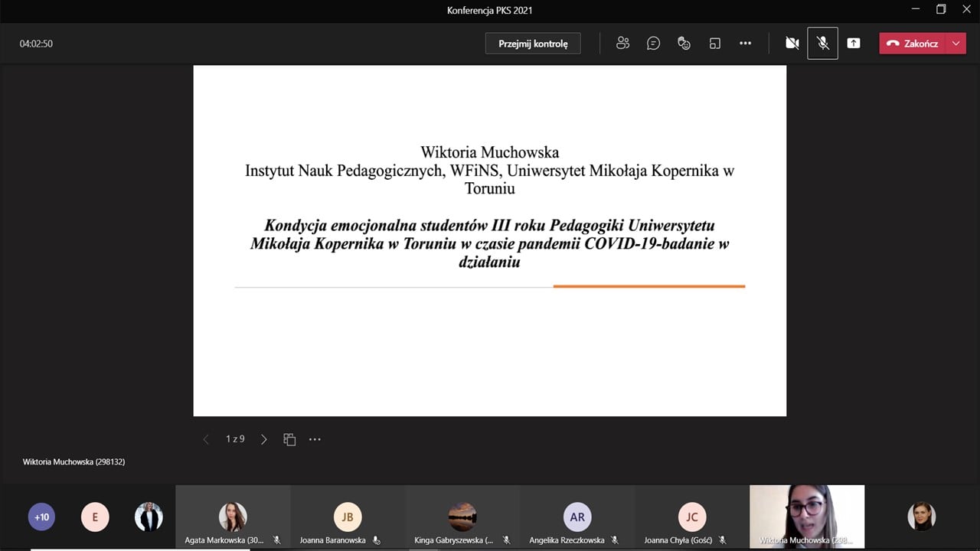Click Joanna Chyła muted microphone icon
This screenshot has width=980, height=551.
coord(723,540)
